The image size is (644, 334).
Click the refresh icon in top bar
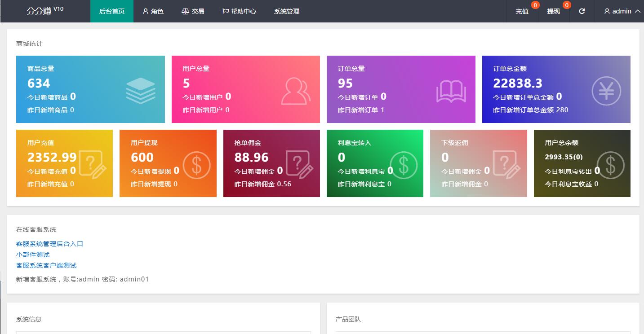point(582,11)
